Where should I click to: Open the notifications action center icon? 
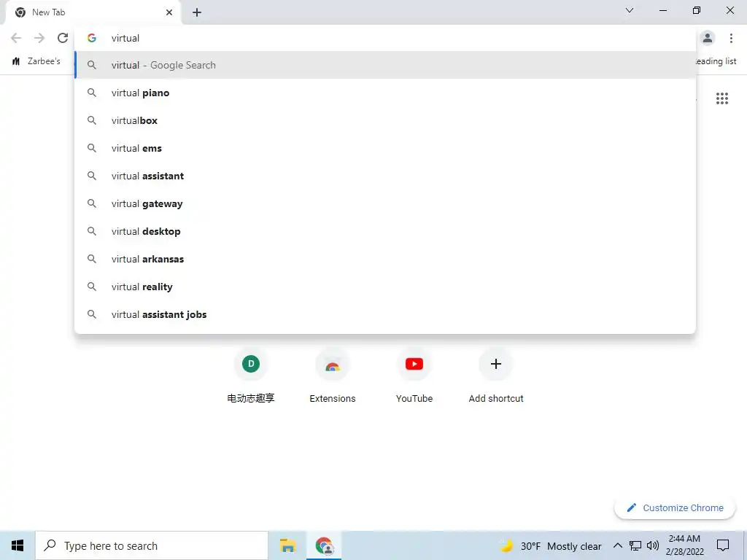pos(723,545)
